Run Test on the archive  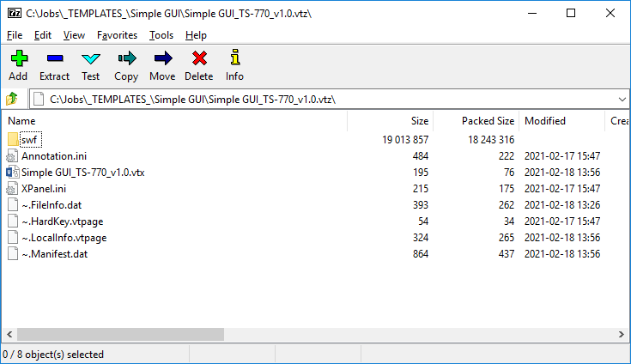[x=90, y=59]
